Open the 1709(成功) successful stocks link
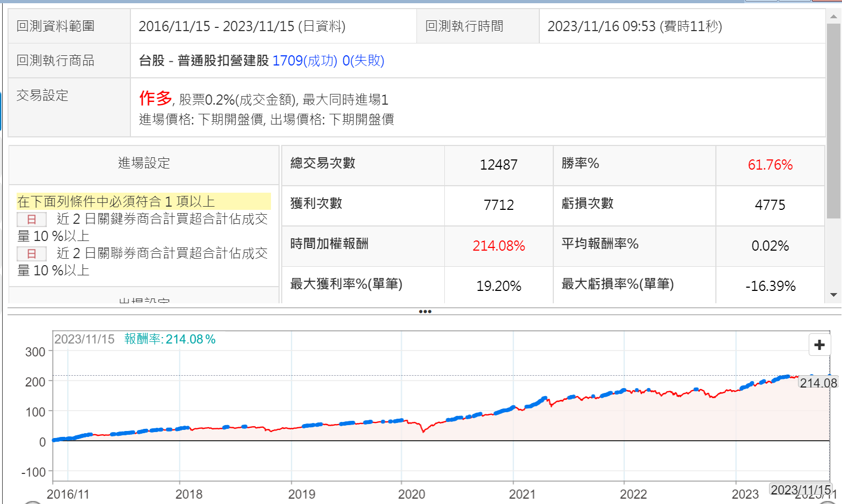The image size is (842, 504). (305, 61)
